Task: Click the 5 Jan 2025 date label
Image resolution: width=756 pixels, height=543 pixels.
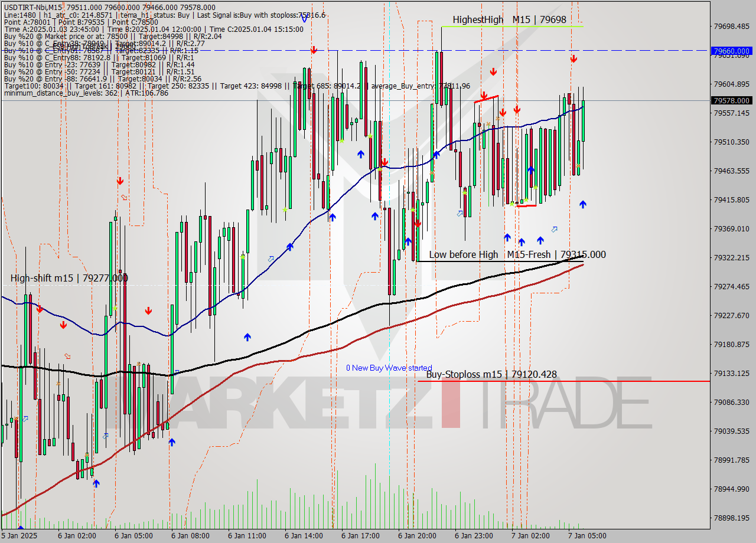Action: pyautogui.click(x=19, y=536)
